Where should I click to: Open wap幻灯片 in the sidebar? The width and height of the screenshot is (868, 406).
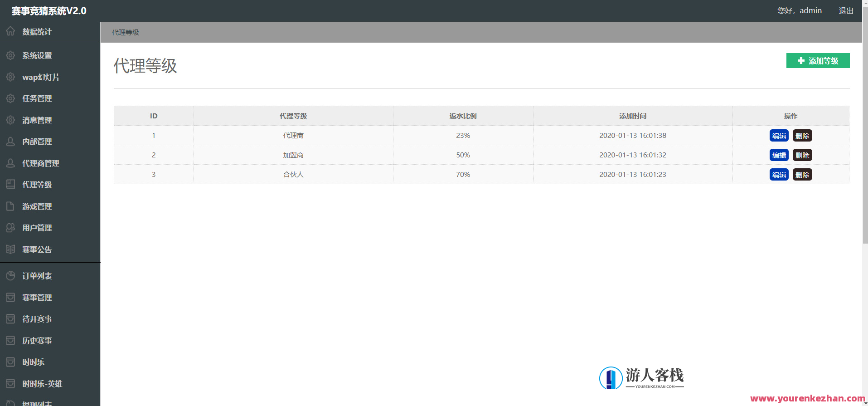click(x=40, y=77)
